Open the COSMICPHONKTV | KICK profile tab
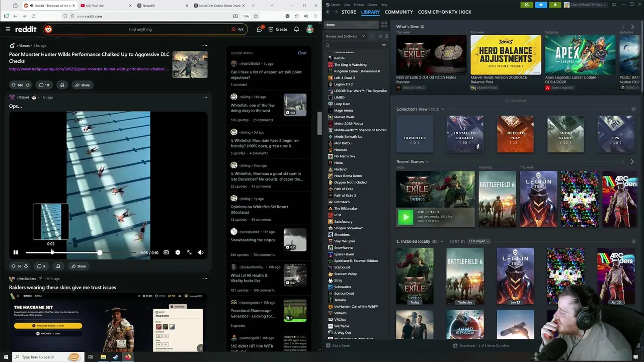This screenshot has height=362, width=644. pos(445,12)
